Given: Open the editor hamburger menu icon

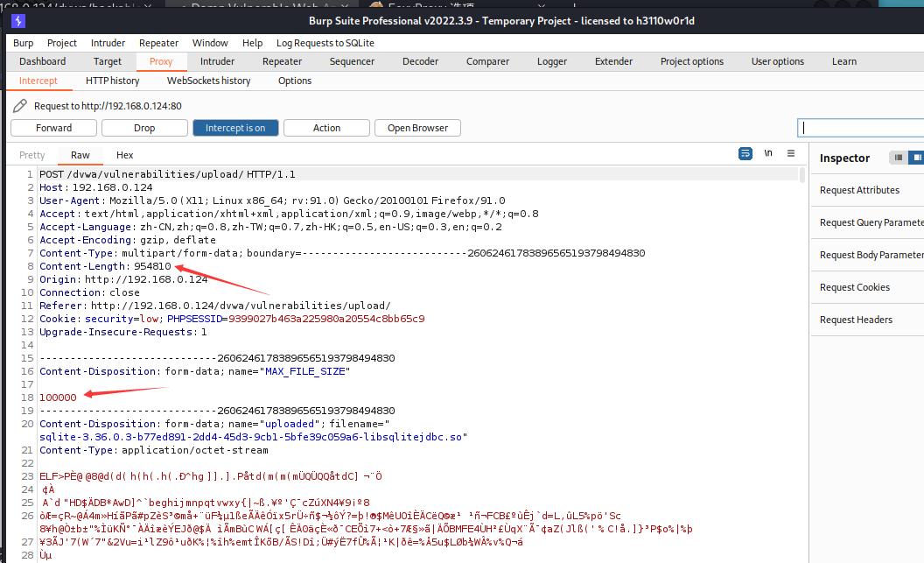Looking at the screenshot, I should tap(791, 153).
